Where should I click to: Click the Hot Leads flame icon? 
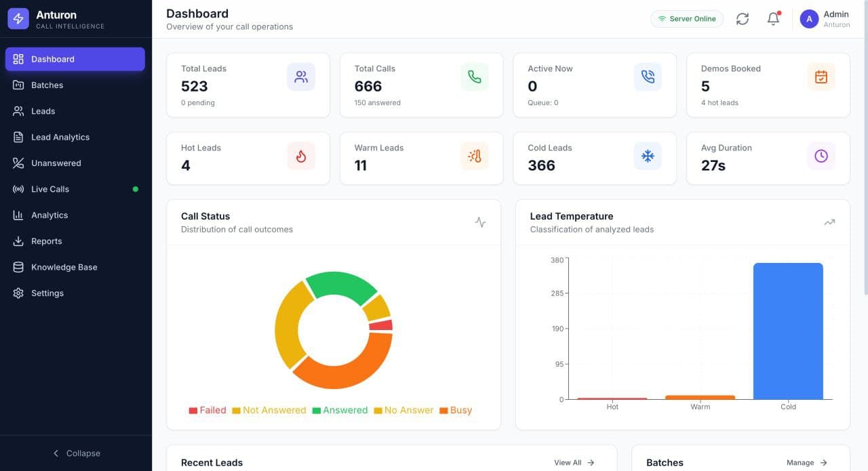(301, 157)
